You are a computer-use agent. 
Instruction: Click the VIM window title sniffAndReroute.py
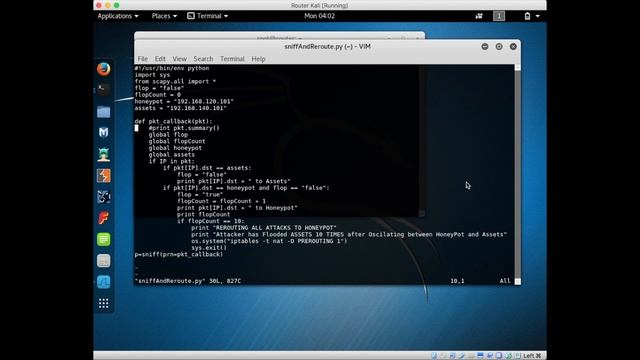(x=327, y=47)
